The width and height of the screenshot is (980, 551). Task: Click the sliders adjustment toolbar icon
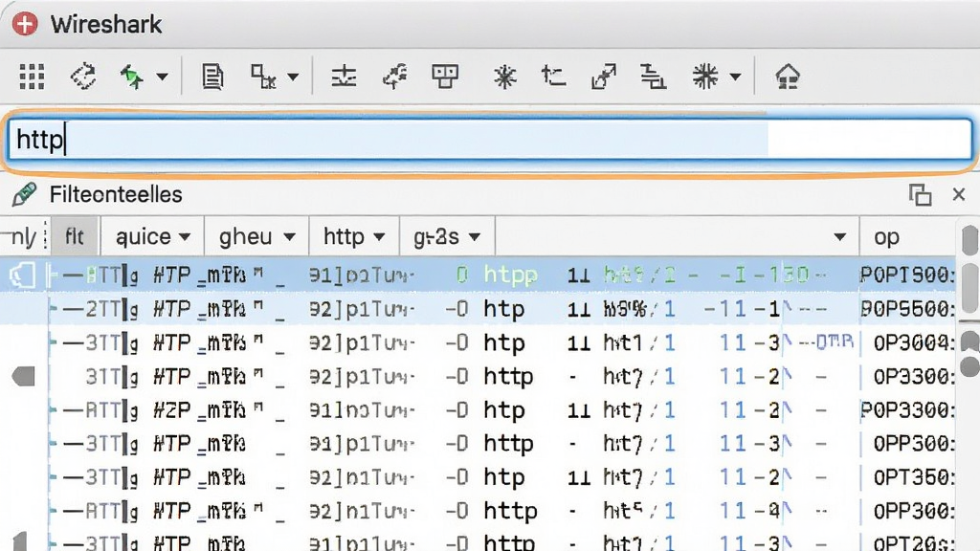[x=344, y=77]
